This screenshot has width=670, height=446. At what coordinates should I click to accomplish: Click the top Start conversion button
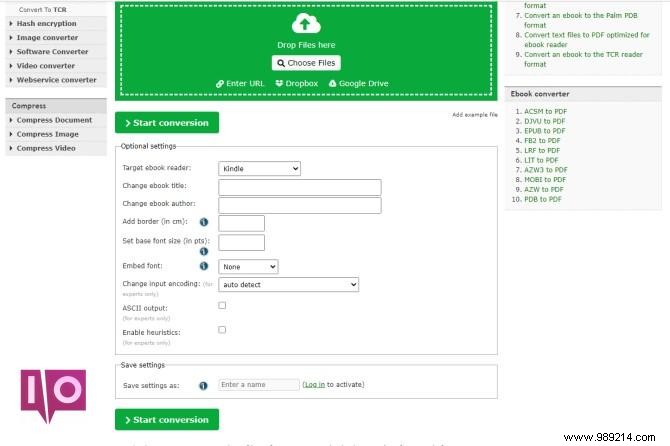point(166,123)
